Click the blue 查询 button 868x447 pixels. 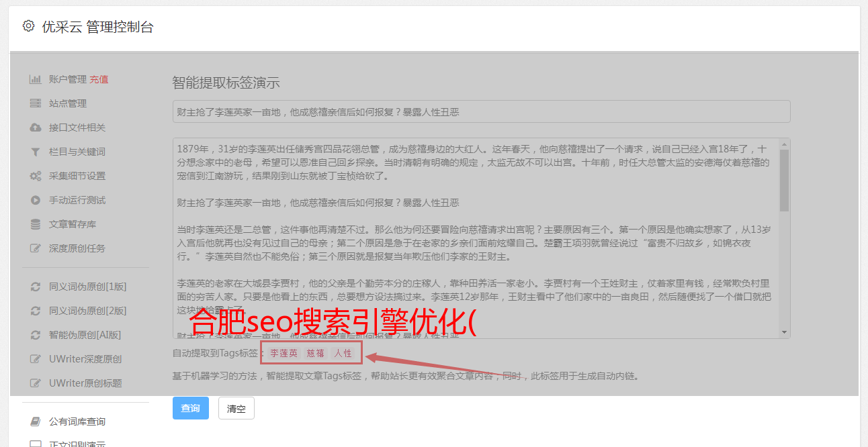[191, 408]
